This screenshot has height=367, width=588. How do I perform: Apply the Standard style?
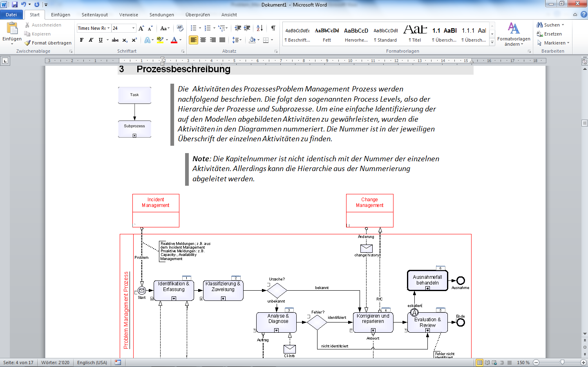[386, 35]
